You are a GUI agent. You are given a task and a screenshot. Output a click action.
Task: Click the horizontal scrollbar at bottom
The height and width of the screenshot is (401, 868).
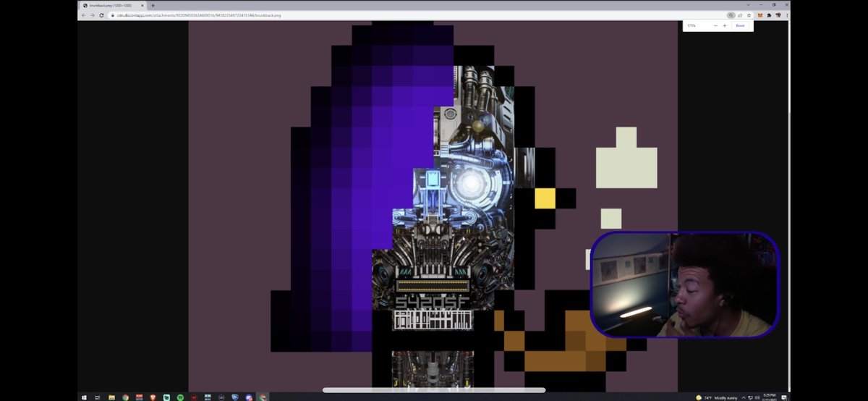[x=434, y=390]
